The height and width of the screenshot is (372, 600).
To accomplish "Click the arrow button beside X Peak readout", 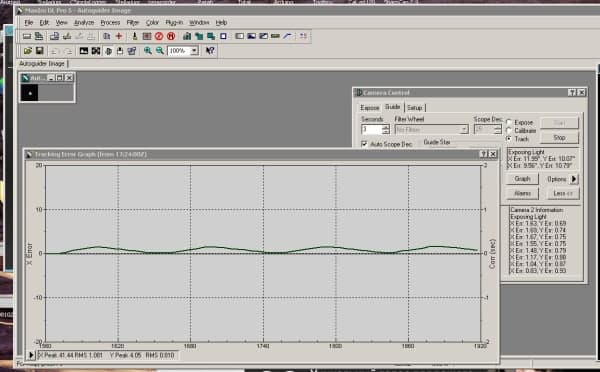I will tap(31, 355).
